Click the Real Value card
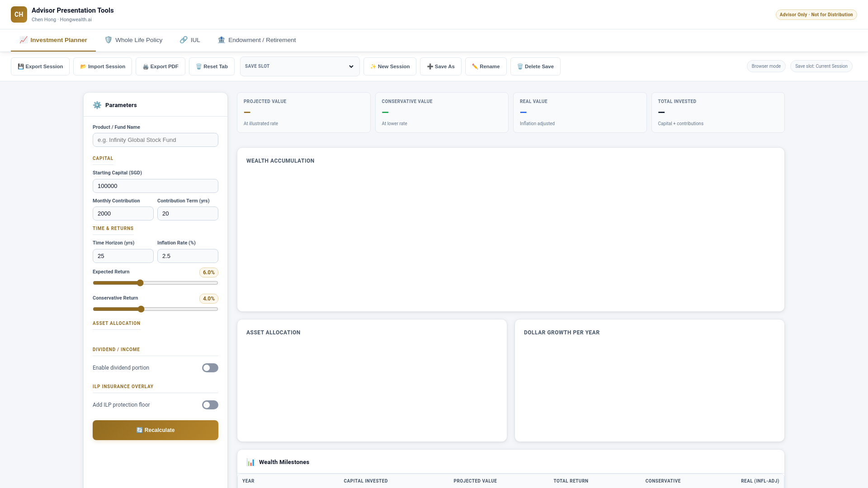Viewport: 868px width, 488px height. (x=580, y=113)
